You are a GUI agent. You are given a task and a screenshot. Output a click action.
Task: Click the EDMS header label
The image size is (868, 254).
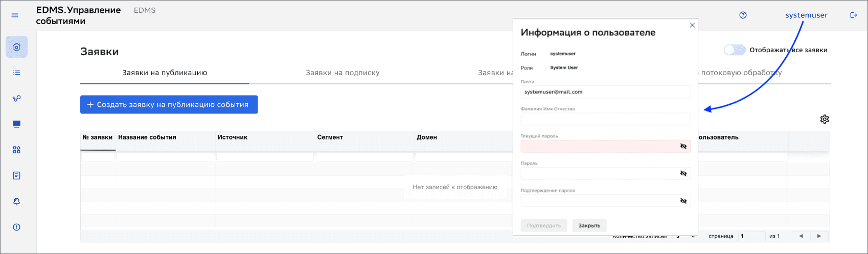coord(145,10)
